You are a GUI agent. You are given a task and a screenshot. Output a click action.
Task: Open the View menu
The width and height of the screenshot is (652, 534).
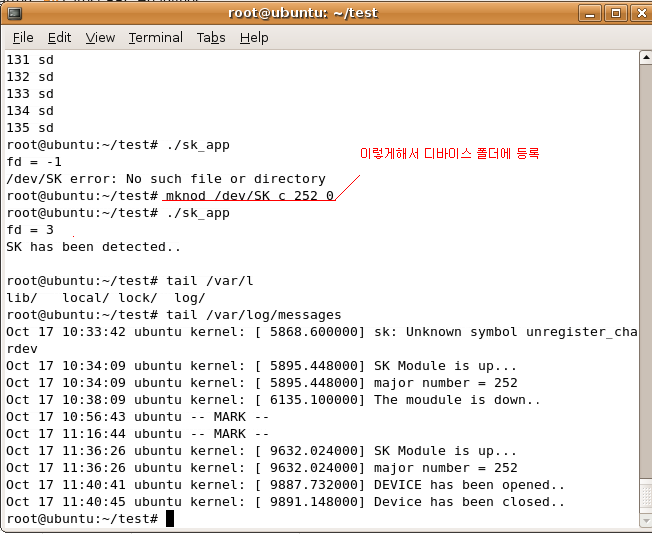(100, 38)
